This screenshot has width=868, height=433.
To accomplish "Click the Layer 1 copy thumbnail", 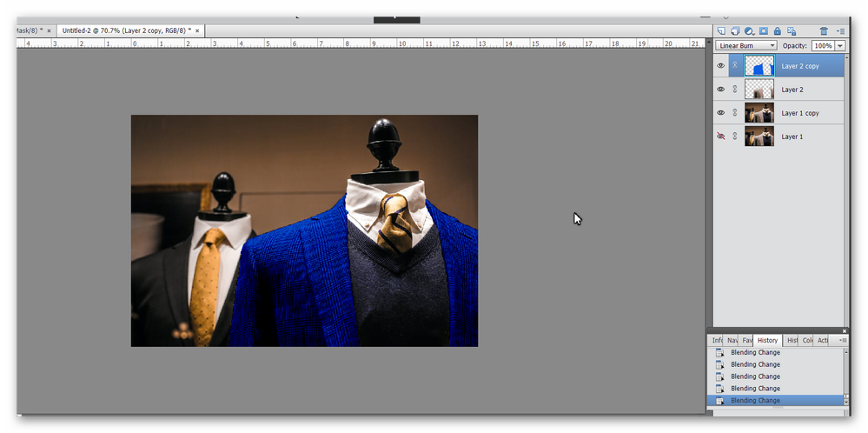I will (x=759, y=112).
